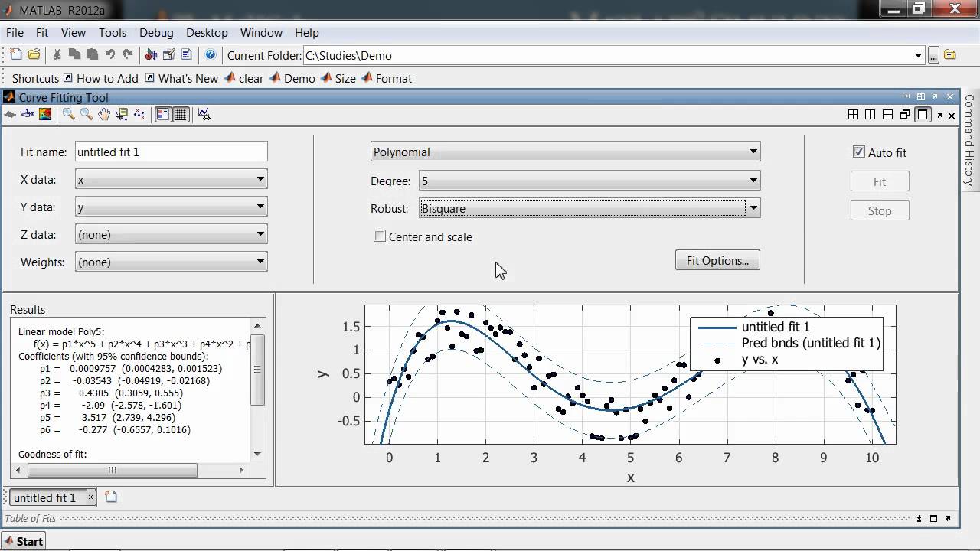Run the clear shortcut
The image size is (980, 551).
click(x=243, y=78)
